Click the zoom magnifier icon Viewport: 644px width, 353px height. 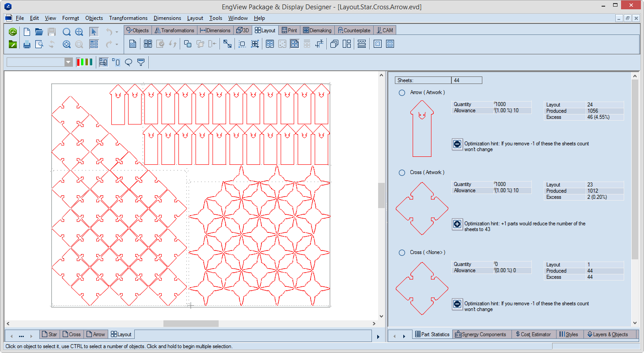pos(66,32)
